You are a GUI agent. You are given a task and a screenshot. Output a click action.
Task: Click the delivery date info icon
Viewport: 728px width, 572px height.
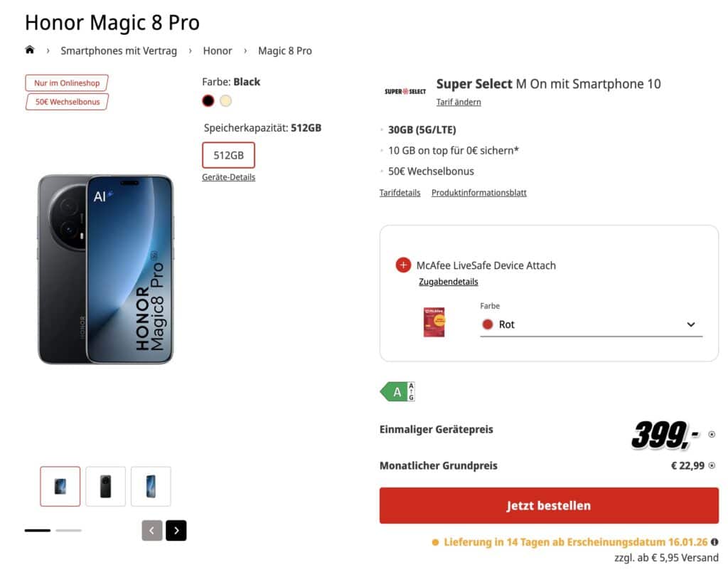click(x=714, y=542)
